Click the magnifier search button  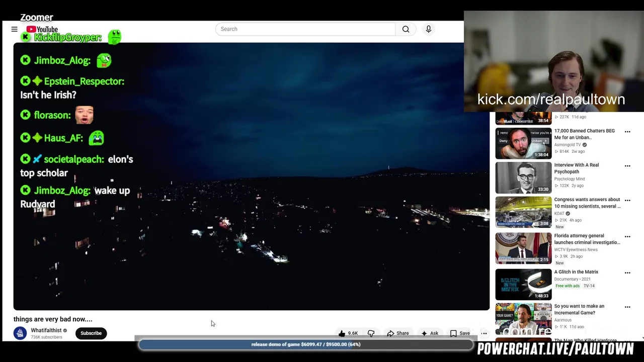(406, 29)
